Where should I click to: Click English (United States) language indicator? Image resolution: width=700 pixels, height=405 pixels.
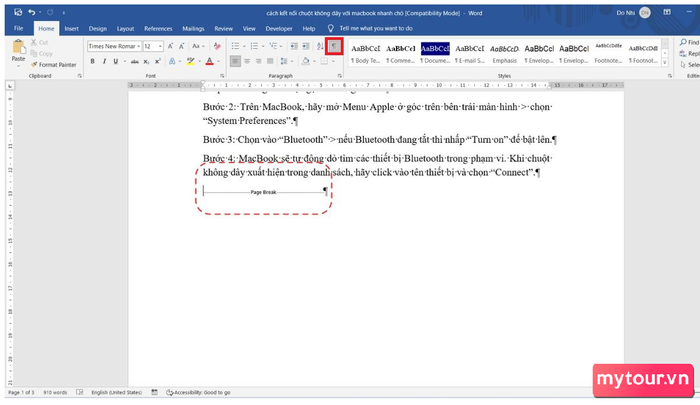coord(117,392)
